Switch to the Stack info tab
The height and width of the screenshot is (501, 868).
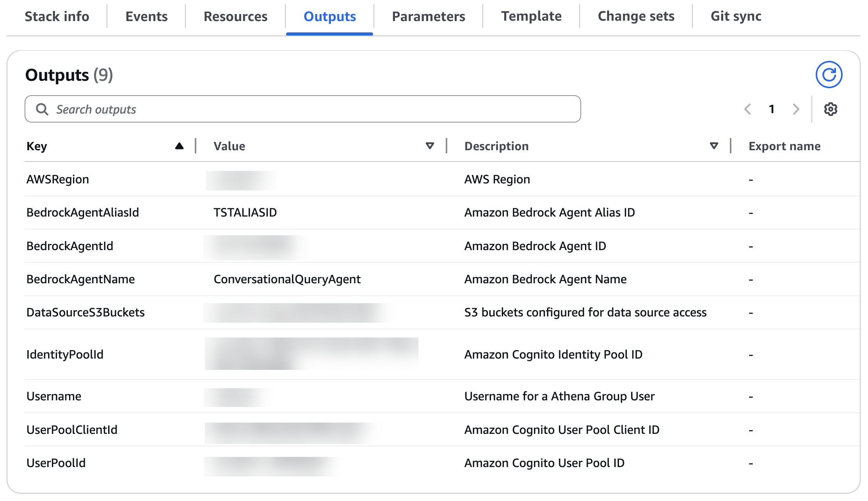point(57,16)
